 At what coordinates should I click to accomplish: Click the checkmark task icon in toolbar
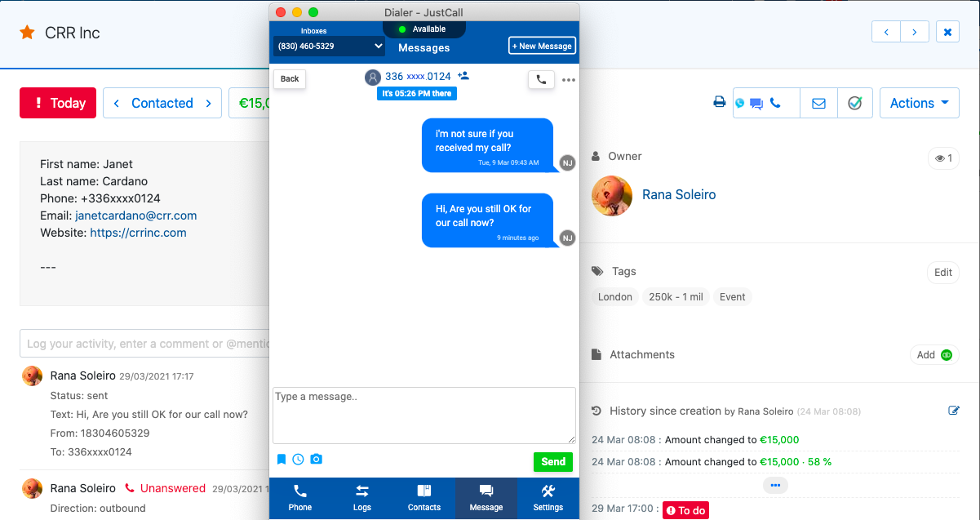coord(854,104)
